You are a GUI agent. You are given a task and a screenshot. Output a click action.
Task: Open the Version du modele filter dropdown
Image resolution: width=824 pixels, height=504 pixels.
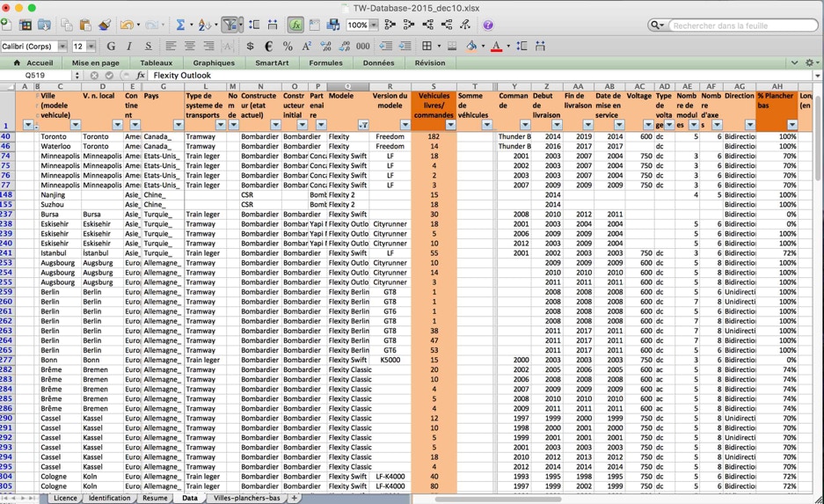coord(405,125)
